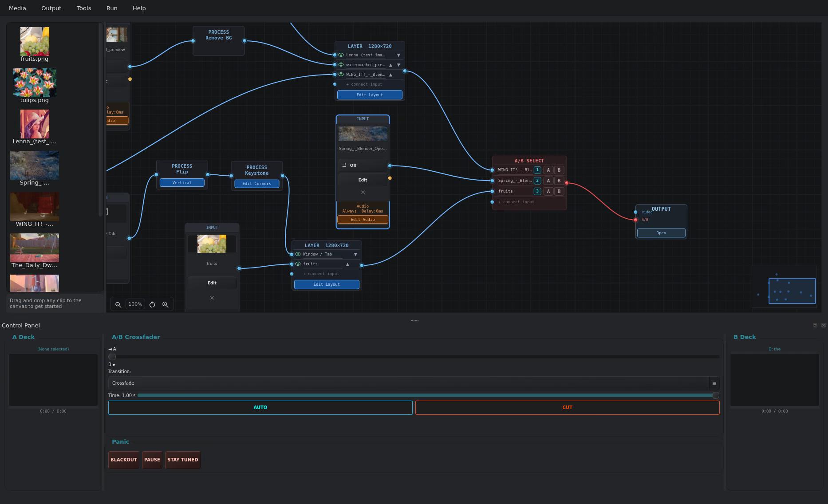Move Lenna layer down with the arrow
Viewport: 828px width, 504px height.
tap(398, 55)
